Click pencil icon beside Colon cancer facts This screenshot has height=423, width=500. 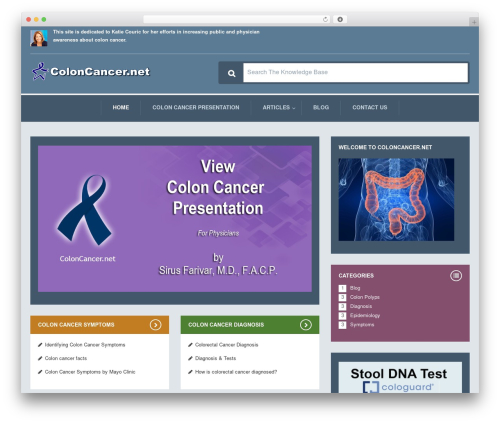coord(40,358)
